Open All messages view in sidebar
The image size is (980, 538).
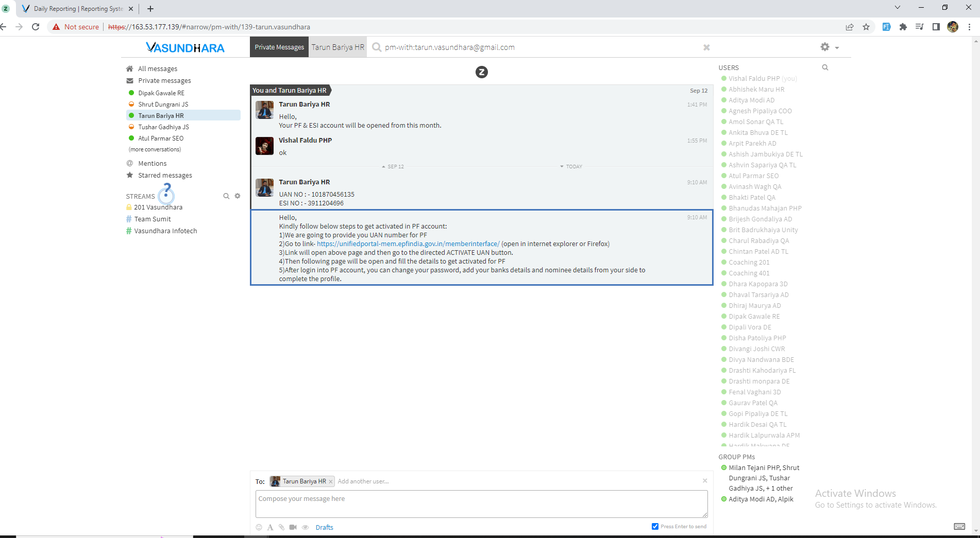[157, 68]
